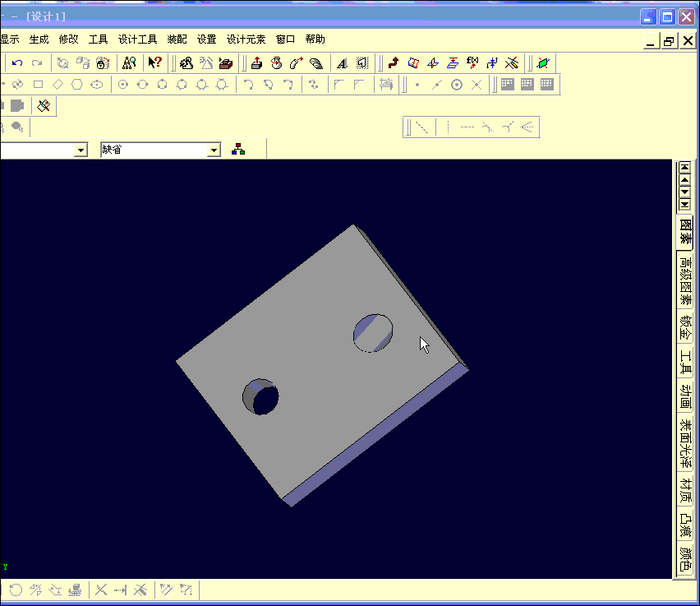
Task: Switch to the 图素 catalog tab
Action: [x=685, y=232]
